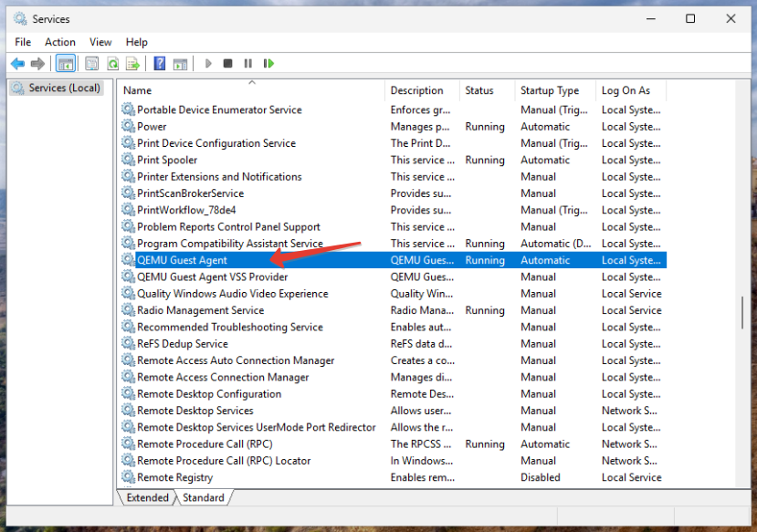Click Network S... logon of Remote Desktop Services
Screen dimensions: 757x532
[629, 411]
